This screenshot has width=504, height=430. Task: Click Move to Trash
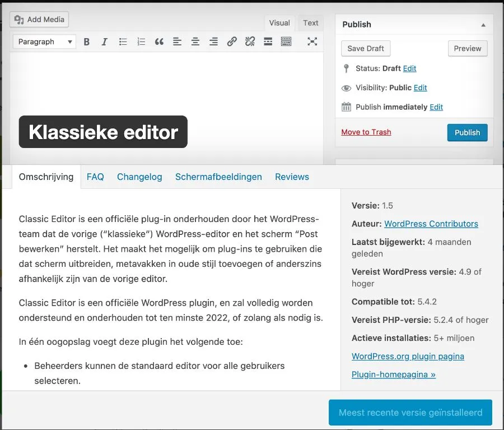point(366,132)
